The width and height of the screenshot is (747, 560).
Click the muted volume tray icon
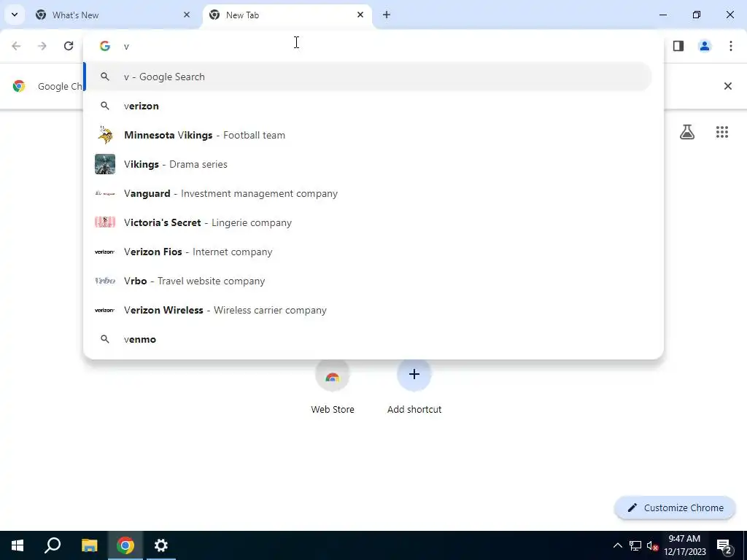coord(652,545)
